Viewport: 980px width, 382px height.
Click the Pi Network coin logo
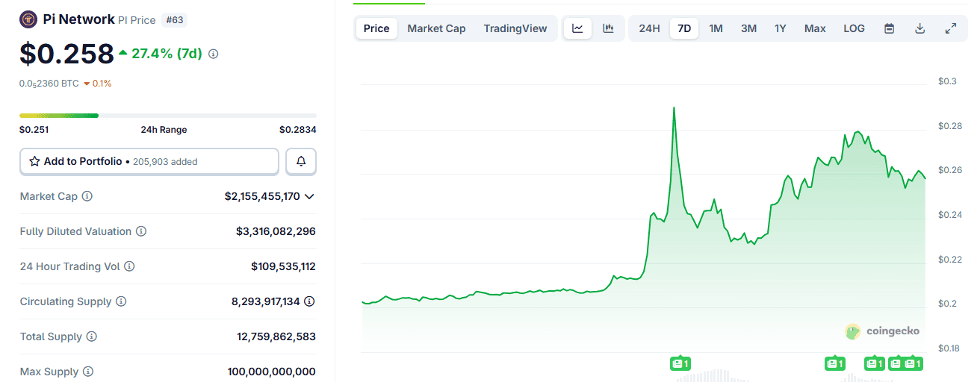28,19
